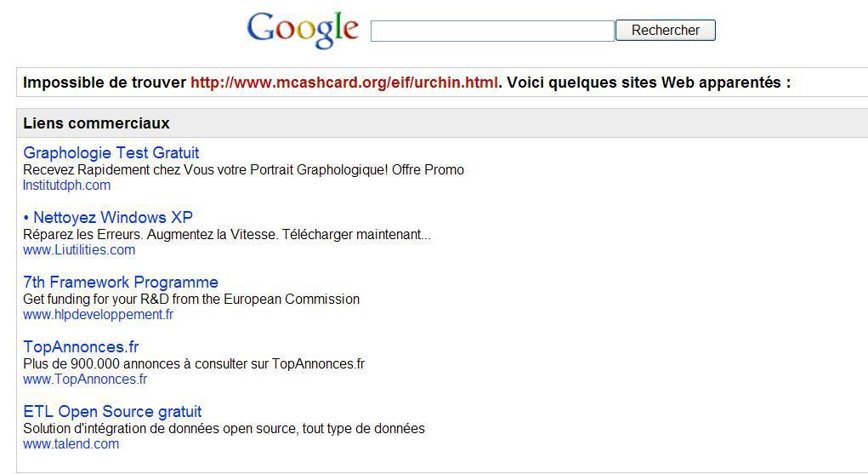
Task: Click the Graphologique portrait ad description text
Action: pyautogui.click(x=244, y=169)
